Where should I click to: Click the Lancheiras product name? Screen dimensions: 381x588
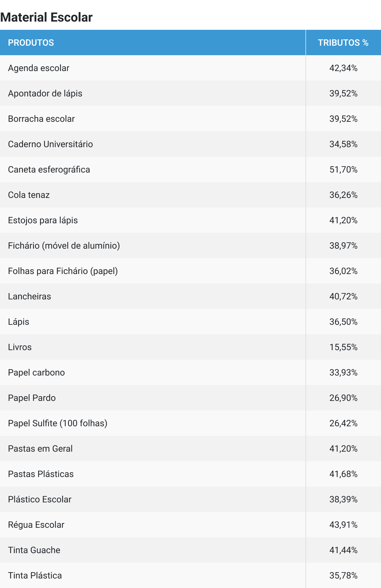pyautogui.click(x=30, y=296)
